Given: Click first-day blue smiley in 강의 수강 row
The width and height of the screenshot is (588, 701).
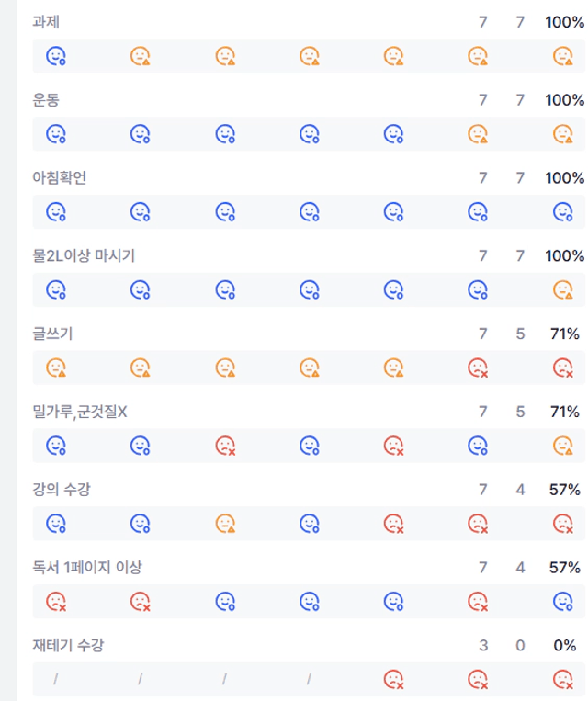Looking at the screenshot, I should click(x=56, y=524).
